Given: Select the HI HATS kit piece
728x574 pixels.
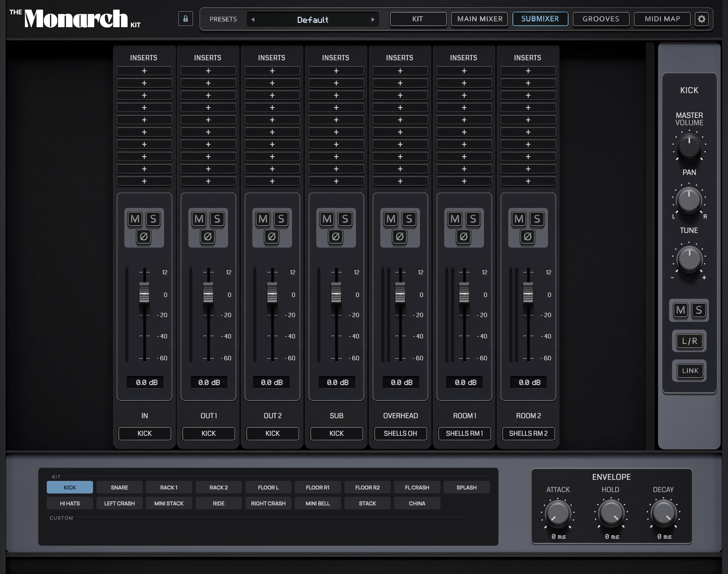Looking at the screenshot, I should 70,503.
